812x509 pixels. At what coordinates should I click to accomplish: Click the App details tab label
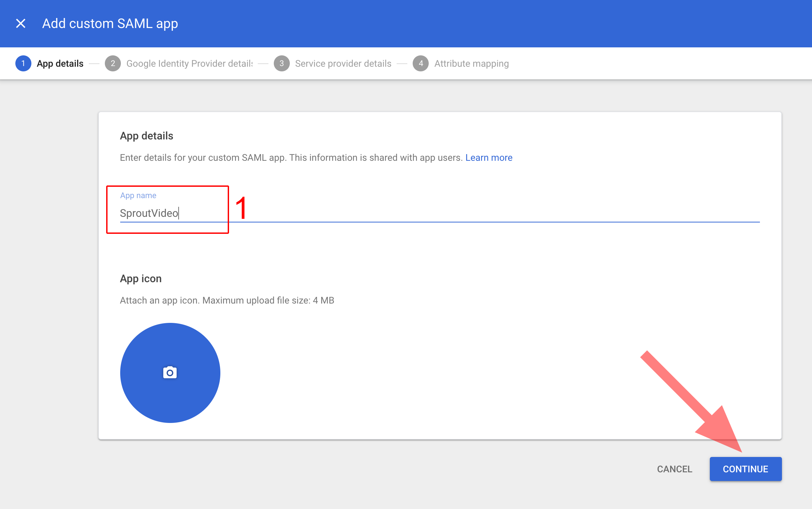59,63
